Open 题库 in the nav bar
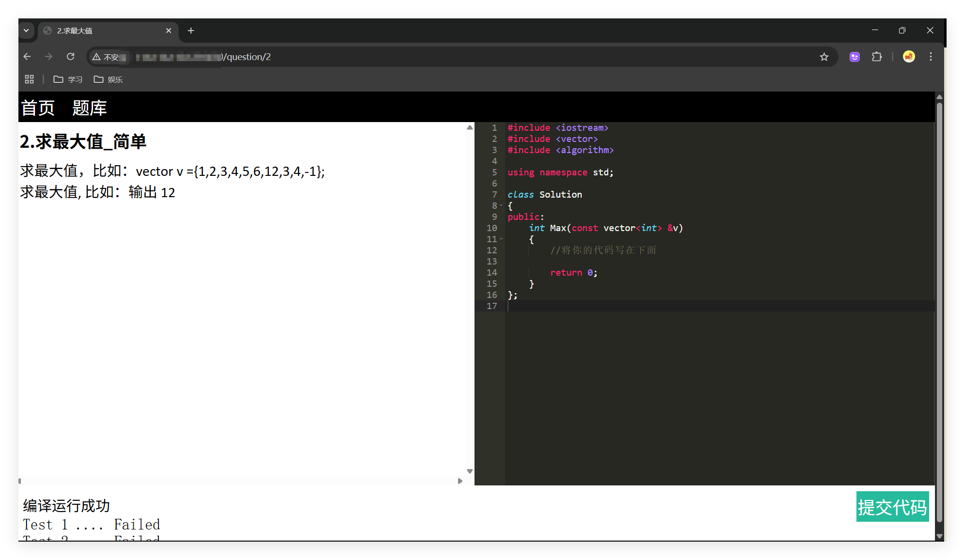The image size is (965, 560). tap(89, 108)
